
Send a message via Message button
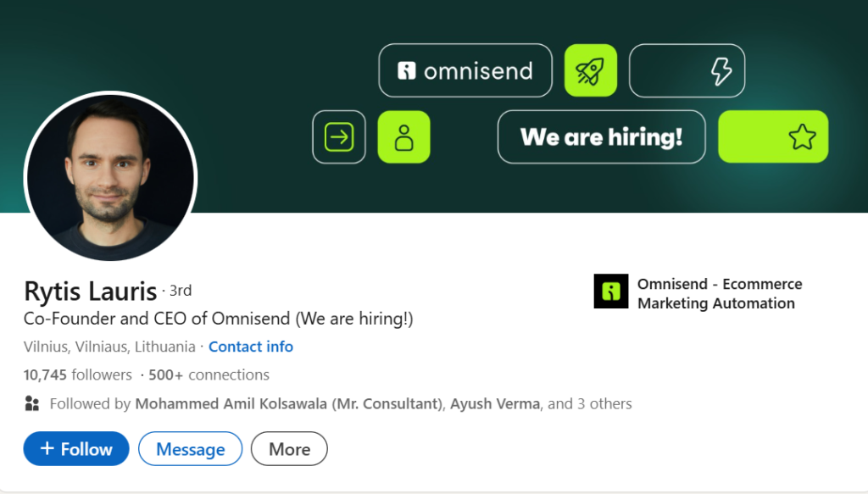[x=190, y=449]
